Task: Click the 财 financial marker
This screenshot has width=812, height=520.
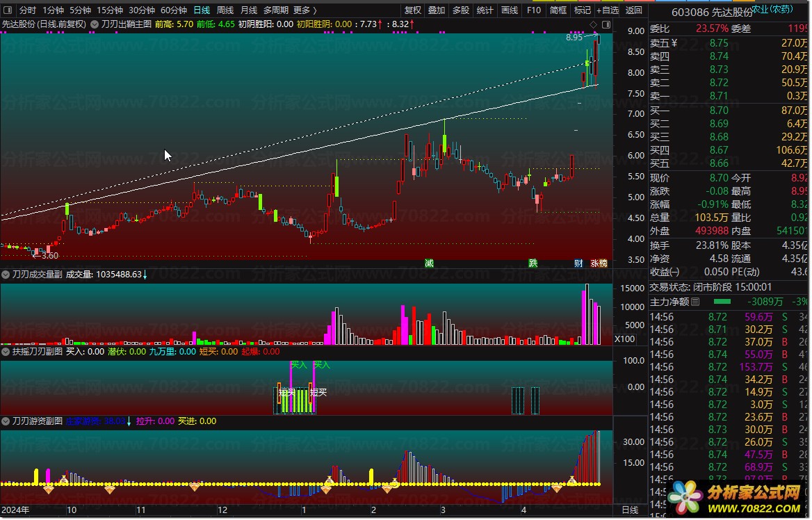Action: pos(578,263)
